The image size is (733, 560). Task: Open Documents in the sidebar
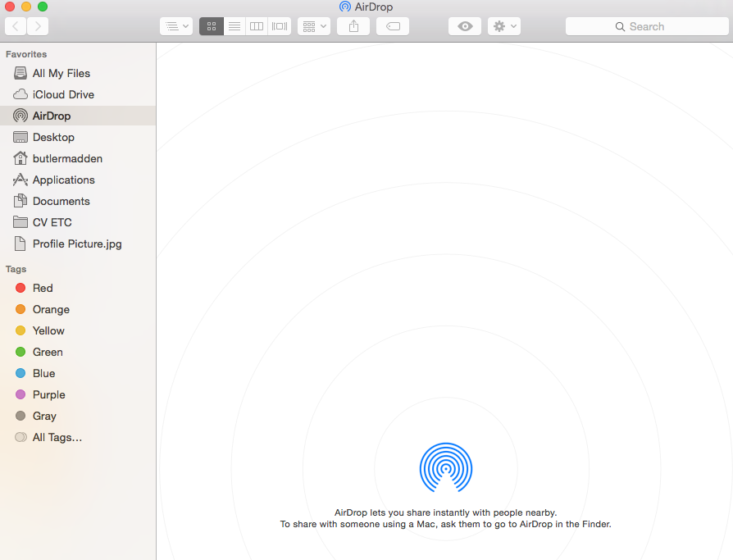(78, 201)
